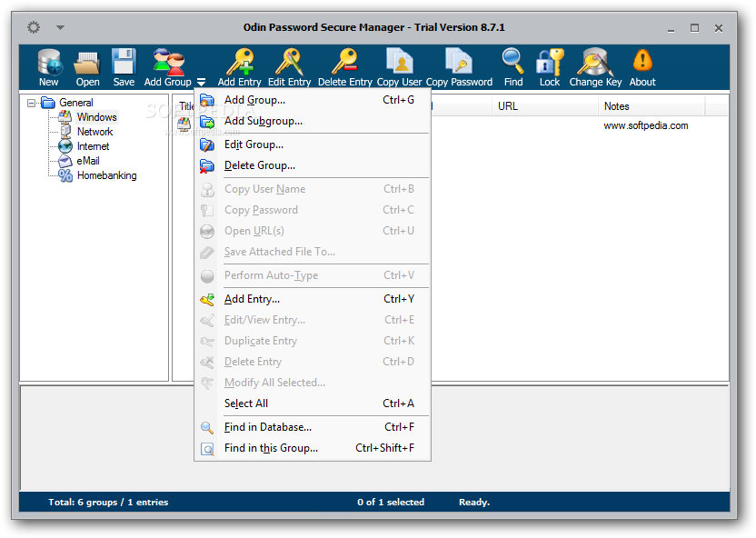Click the Find magnifier toolbar icon
This screenshot has height=538, width=756.
[512, 62]
